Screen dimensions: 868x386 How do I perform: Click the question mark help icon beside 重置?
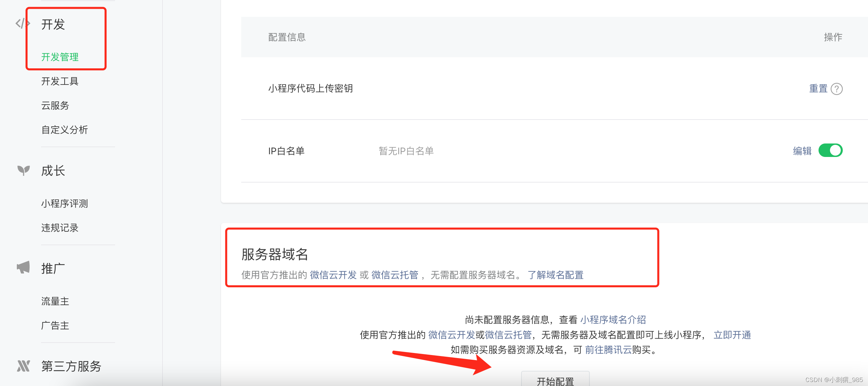tap(836, 89)
